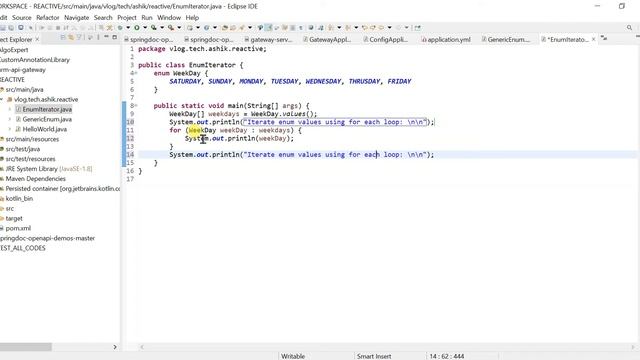Go to Last Edit Location icon
This screenshot has height=360, width=640.
364,28
